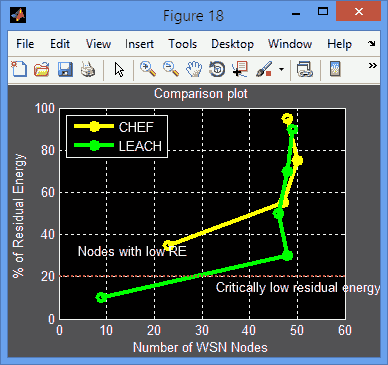Click the menu bar dock arrow
The image size is (388, 365).
(x=371, y=44)
